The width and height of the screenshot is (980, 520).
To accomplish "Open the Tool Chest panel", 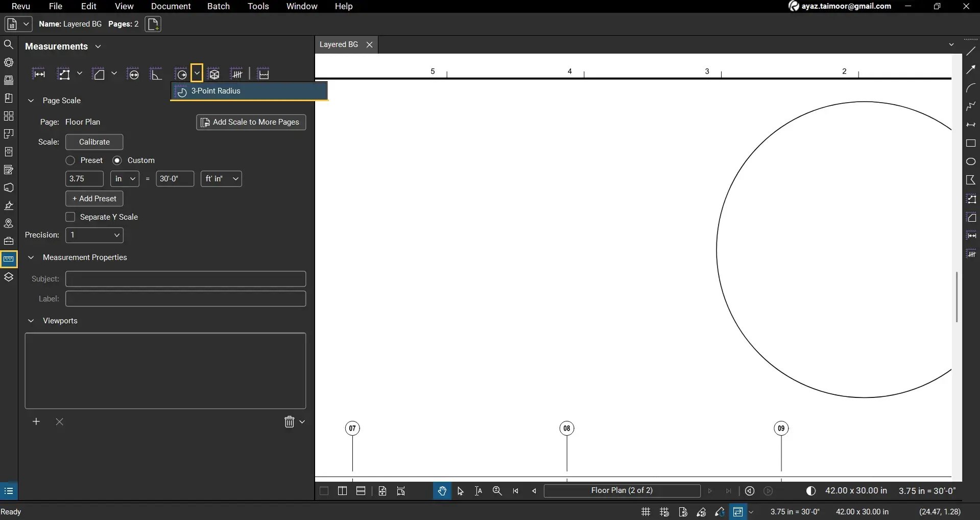I will (x=9, y=241).
